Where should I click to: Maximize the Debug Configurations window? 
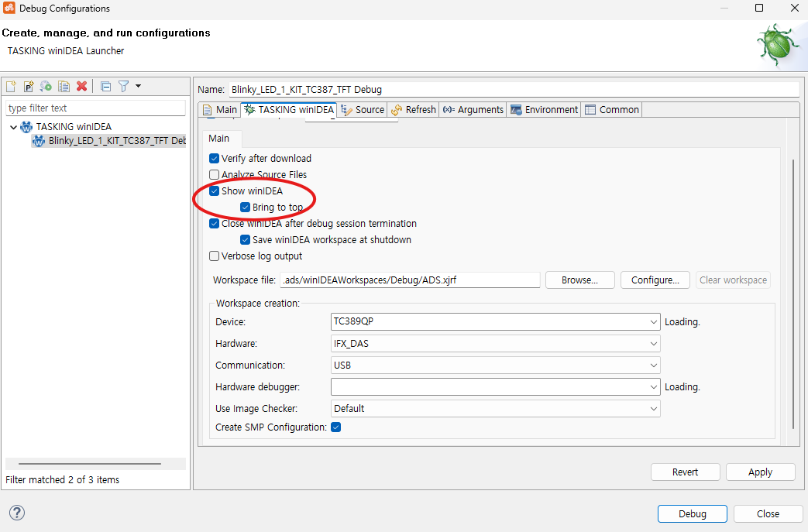coord(759,8)
